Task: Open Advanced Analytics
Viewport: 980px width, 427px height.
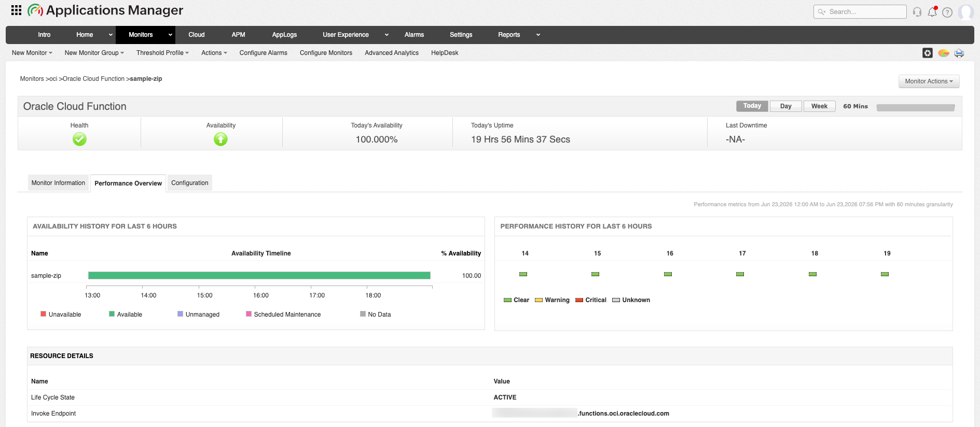Action: click(x=392, y=53)
